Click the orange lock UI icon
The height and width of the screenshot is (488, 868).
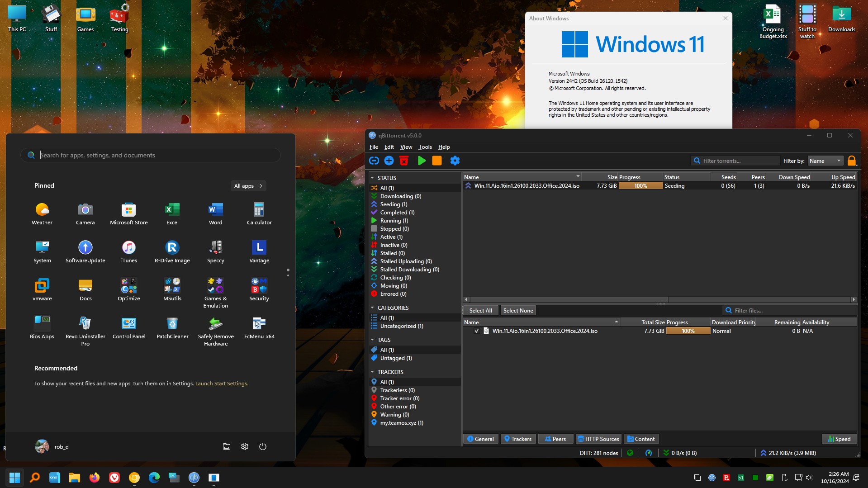click(852, 161)
